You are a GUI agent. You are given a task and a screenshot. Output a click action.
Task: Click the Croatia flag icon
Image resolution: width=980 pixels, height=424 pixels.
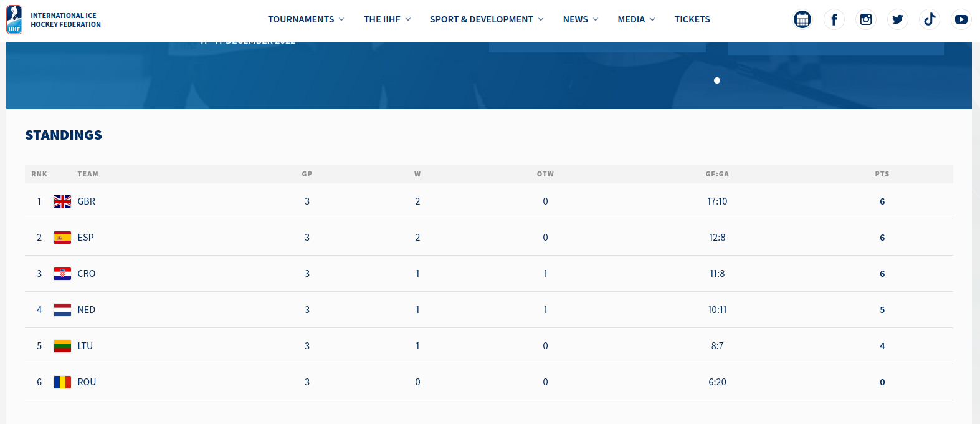(x=62, y=274)
